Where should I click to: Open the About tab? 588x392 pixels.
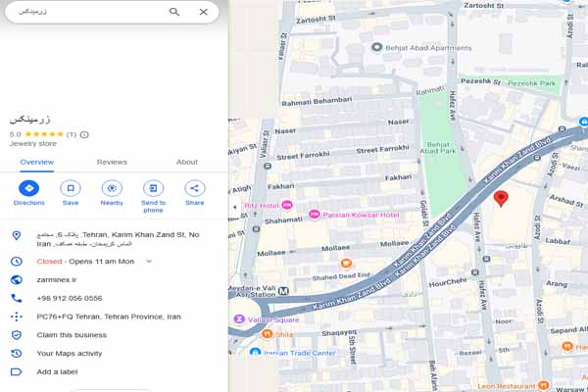click(186, 162)
